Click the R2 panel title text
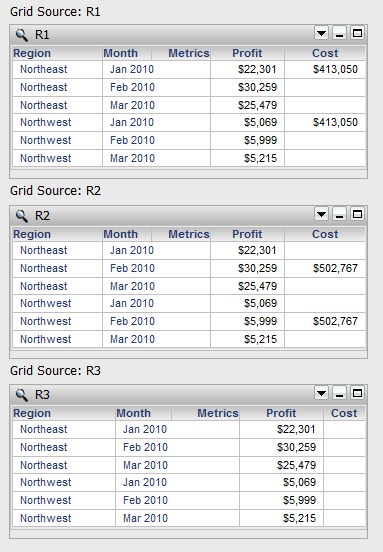Image resolution: width=383 pixels, height=552 pixels. 42,215
